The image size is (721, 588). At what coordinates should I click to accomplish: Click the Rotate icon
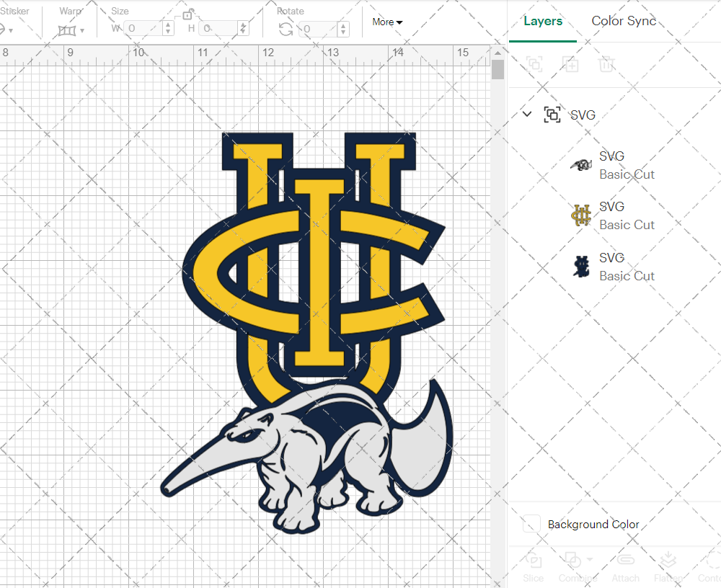point(286,30)
